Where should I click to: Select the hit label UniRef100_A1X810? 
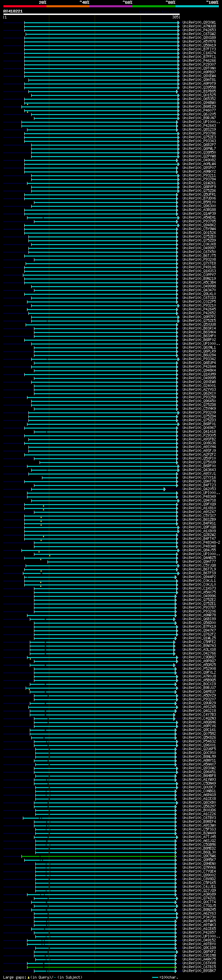199,508
